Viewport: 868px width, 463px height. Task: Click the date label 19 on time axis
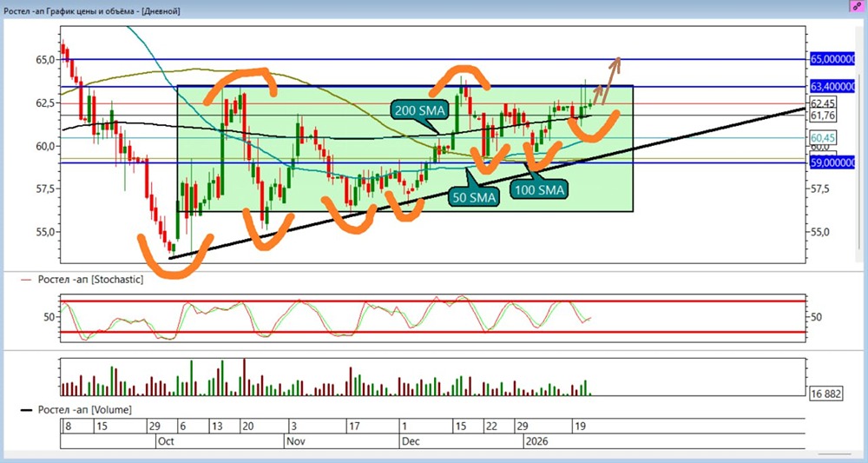click(x=580, y=427)
